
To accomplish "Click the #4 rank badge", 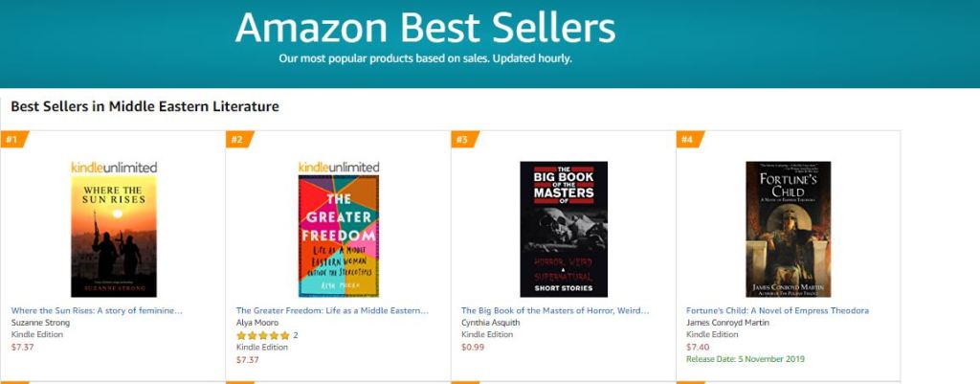I will click(688, 140).
